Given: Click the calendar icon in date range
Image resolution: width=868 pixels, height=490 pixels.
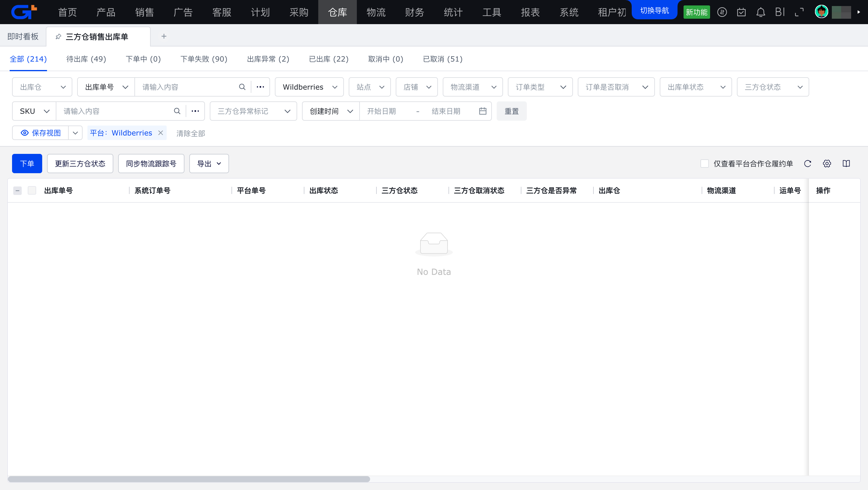Looking at the screenshot, I should (483, 111).
